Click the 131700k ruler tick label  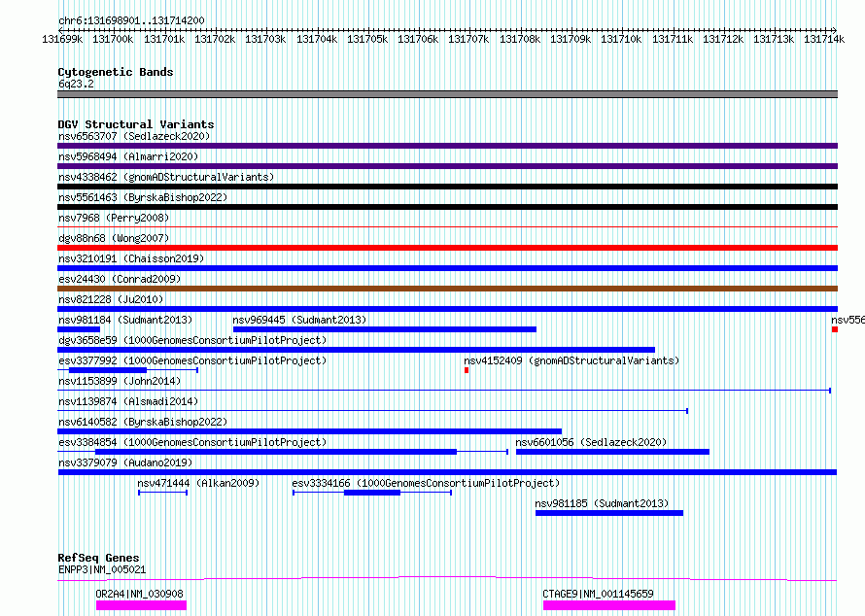(x=113, y=39)
